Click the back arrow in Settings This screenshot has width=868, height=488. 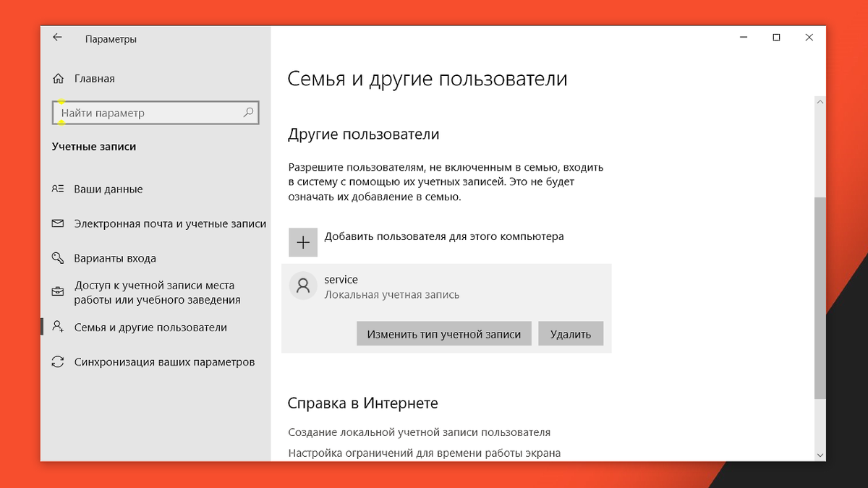(58, 38)
